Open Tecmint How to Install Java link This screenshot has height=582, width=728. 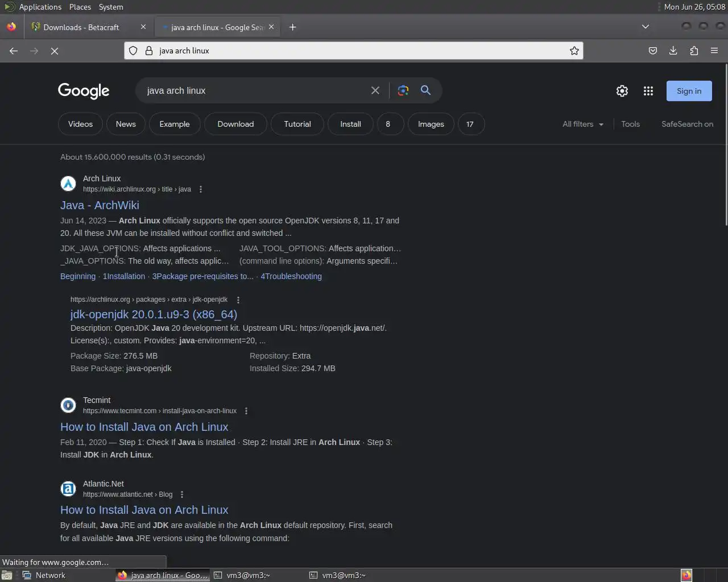click(144, 427)
